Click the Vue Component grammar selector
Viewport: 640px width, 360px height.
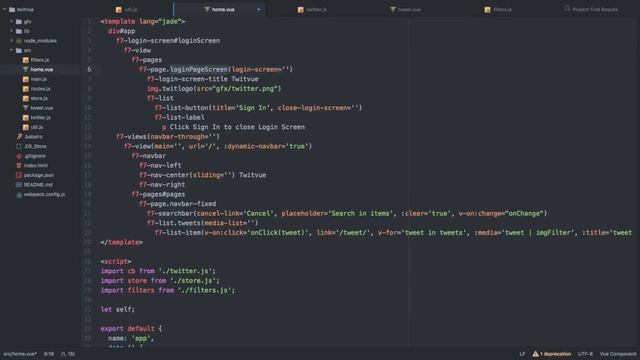click(x=618, y=354)
